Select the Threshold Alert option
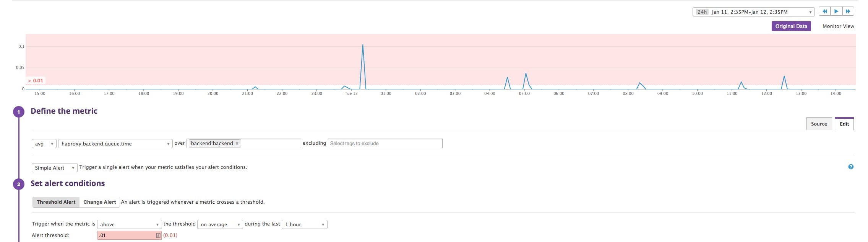Screen dimensions: 868x242 56,202
